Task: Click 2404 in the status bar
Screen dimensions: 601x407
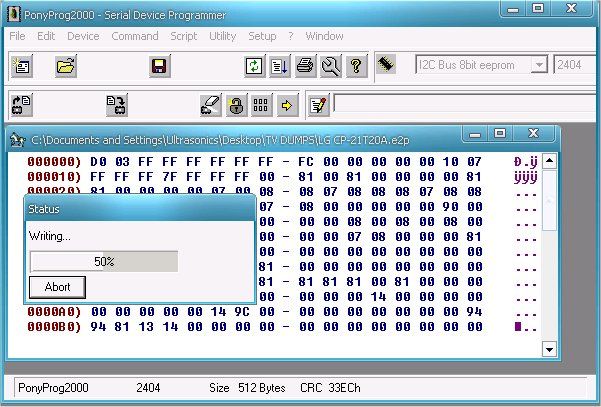Action: click(x=148, y=388)
